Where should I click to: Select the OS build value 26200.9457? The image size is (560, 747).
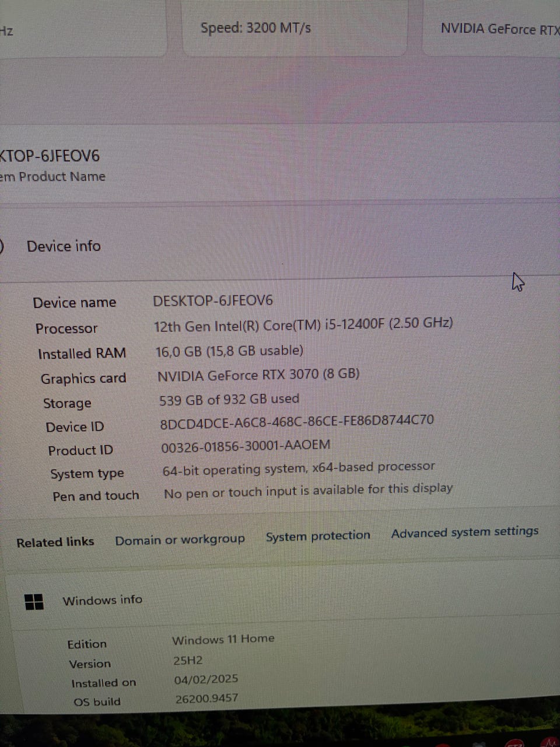click(x=206, y=698)
